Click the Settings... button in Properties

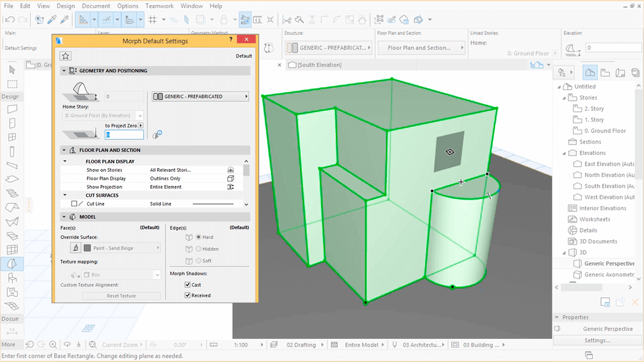point(597,340)
